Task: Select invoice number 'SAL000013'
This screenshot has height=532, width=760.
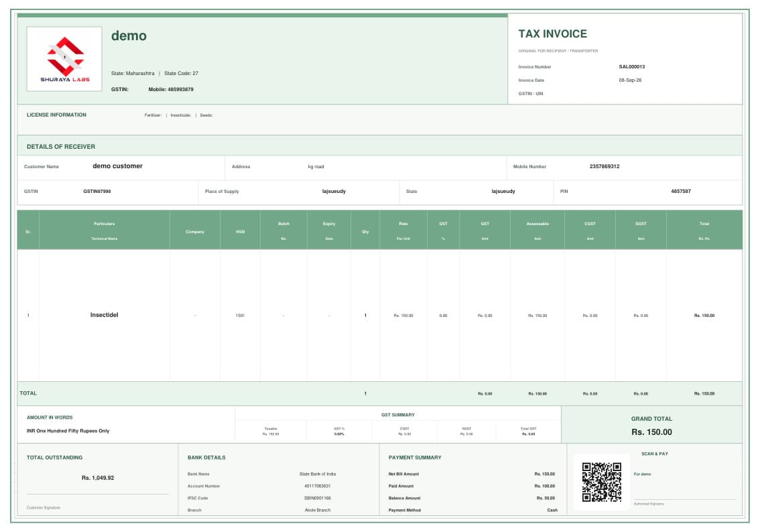Action: 631,67
